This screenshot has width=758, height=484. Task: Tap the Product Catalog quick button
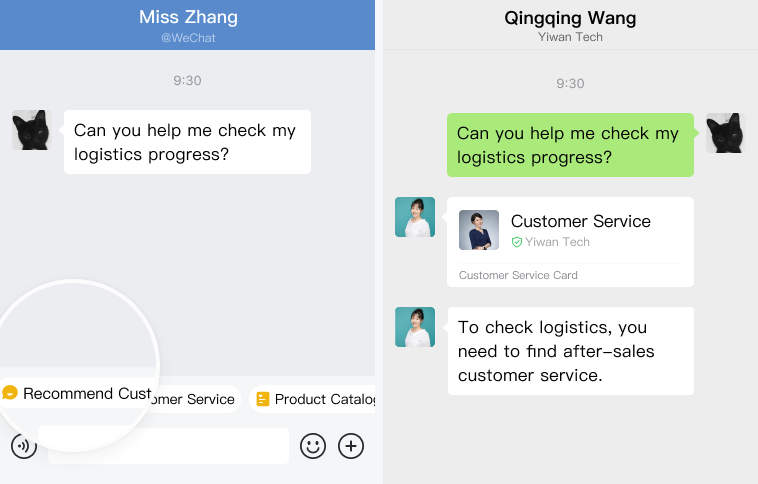(312, 399)
